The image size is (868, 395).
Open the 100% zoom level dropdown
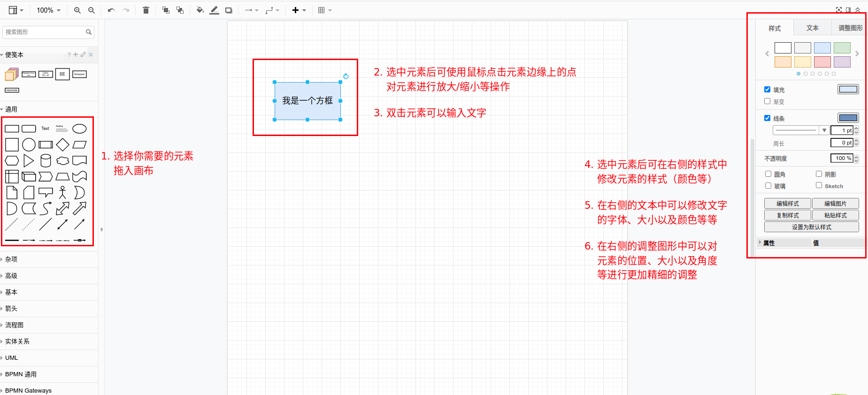click(49, 10)
